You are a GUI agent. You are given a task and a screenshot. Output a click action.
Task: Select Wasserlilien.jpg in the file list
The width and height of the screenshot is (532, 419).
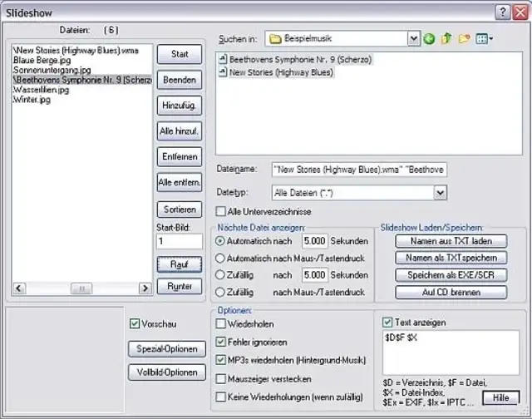pyautogui.click(x=42, y=90)
